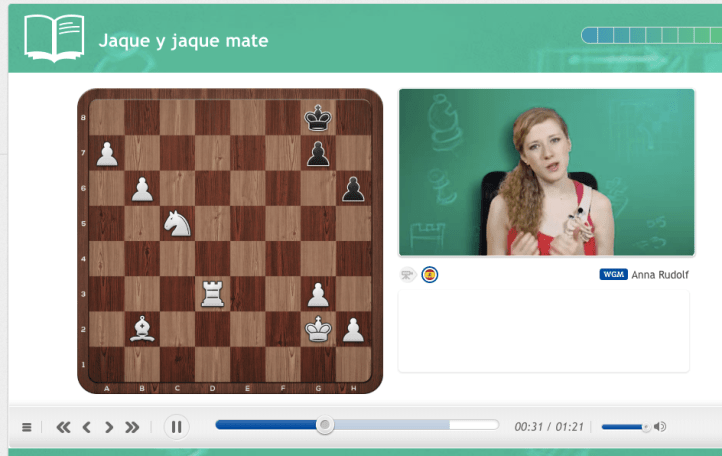Select the black king on g8

click(318, 118)
